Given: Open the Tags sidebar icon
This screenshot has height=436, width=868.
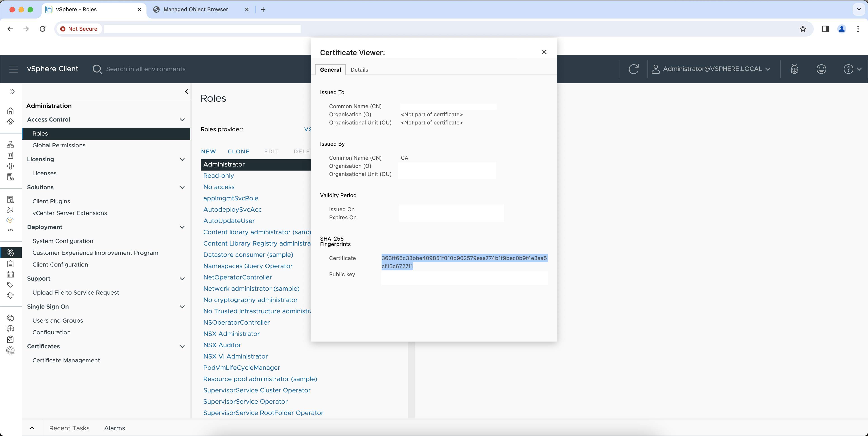Looking at the screenshot, I should click(x=10, y=284).
